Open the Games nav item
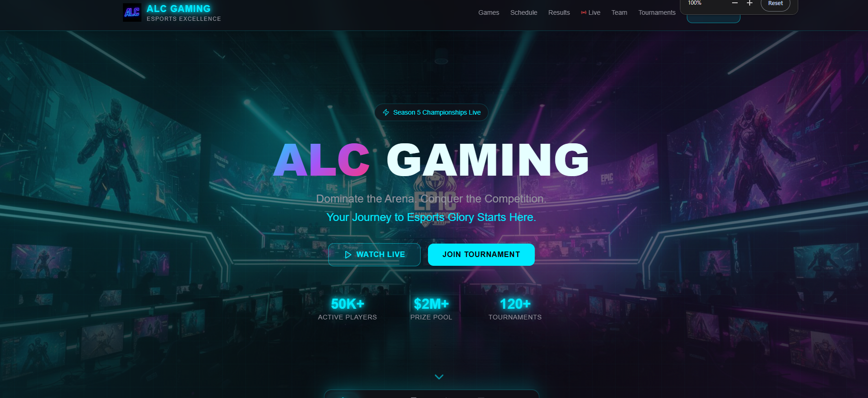Image resolution: width=868 pixels, height=398 pixels. pos(489,12)
